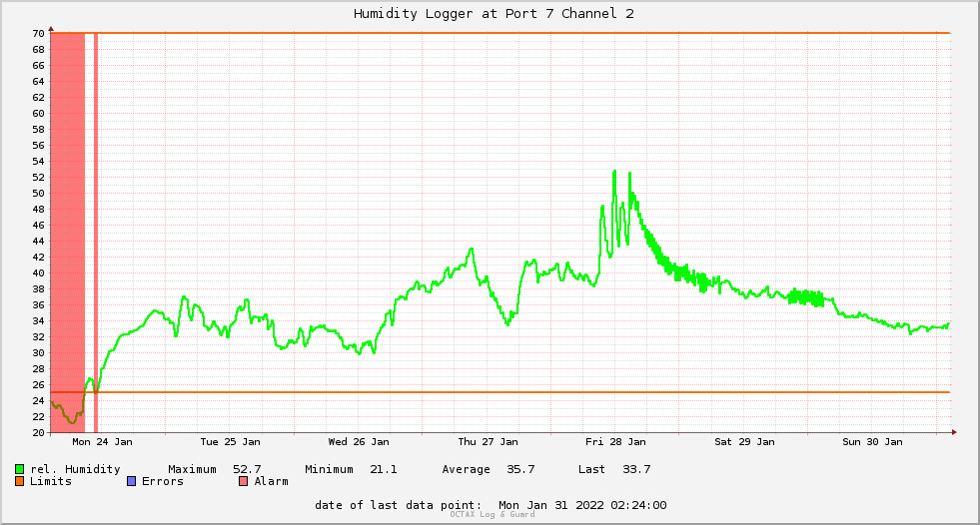The width and height of the screenshot is (980, 525).
Task: Click the 'Mon 24 Jan' x-axis label
Action: (x=102, y=441)
